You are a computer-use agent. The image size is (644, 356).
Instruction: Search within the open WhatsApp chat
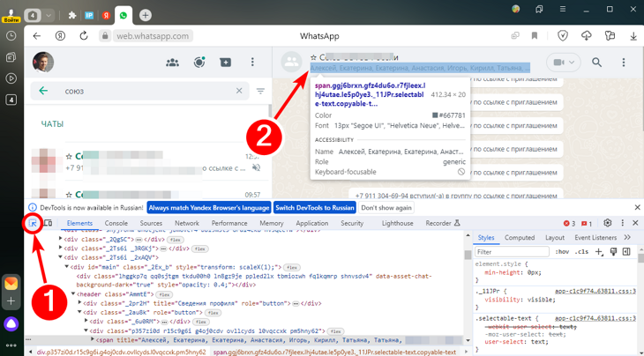596,63
